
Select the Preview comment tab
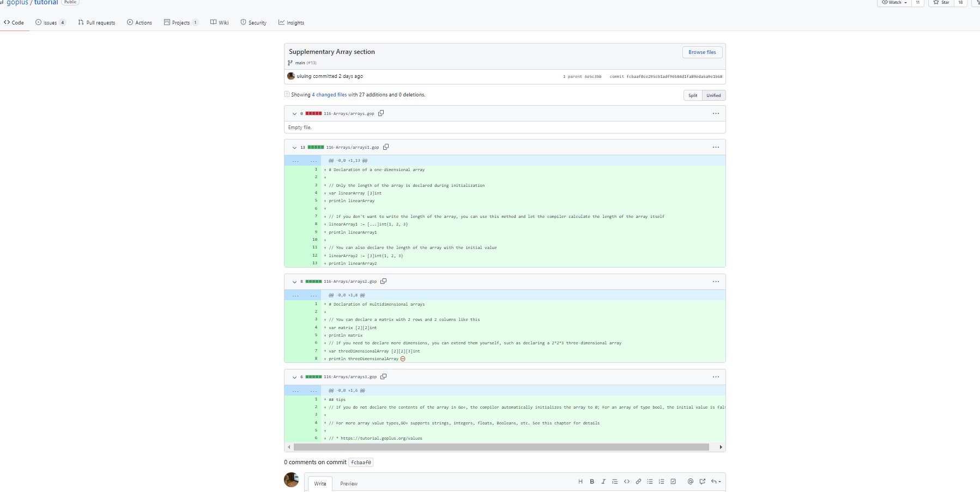click(349, 484)
